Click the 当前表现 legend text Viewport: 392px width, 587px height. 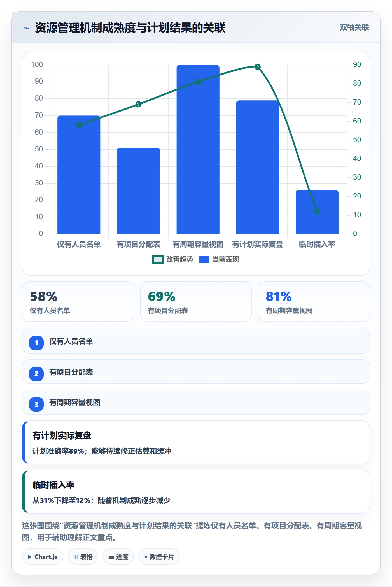(225, 260)
